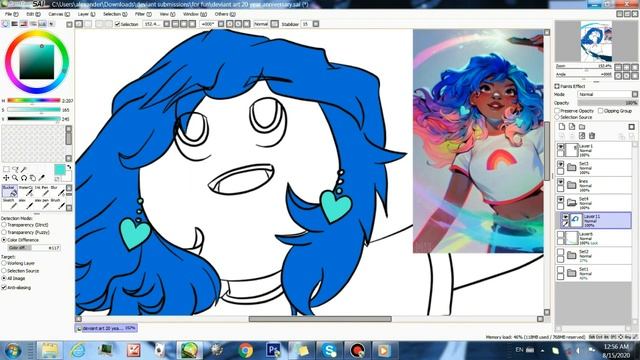Set target to Working Layer
Image resolution: width=640 pixels, height=360 pixels.
(x=4, y=263)
